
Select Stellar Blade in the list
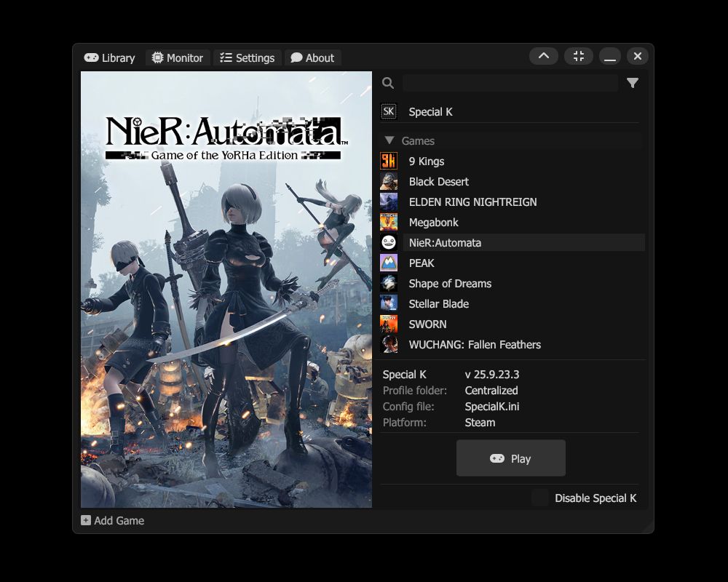tap(439, 304)
